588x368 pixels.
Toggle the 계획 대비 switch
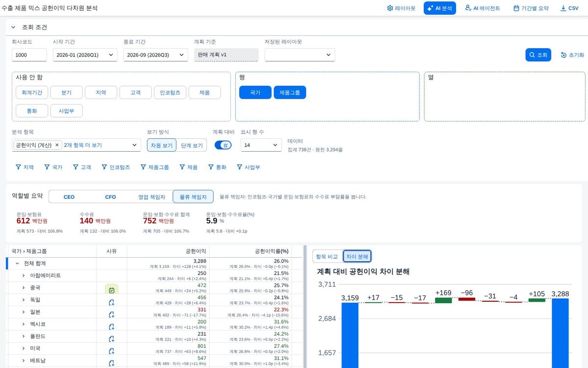(x=223, y=145)
